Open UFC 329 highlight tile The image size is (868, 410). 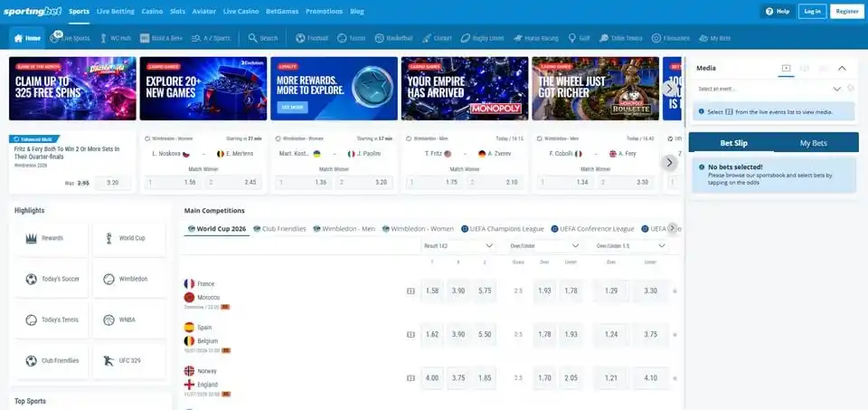click(x=128, y=361)
